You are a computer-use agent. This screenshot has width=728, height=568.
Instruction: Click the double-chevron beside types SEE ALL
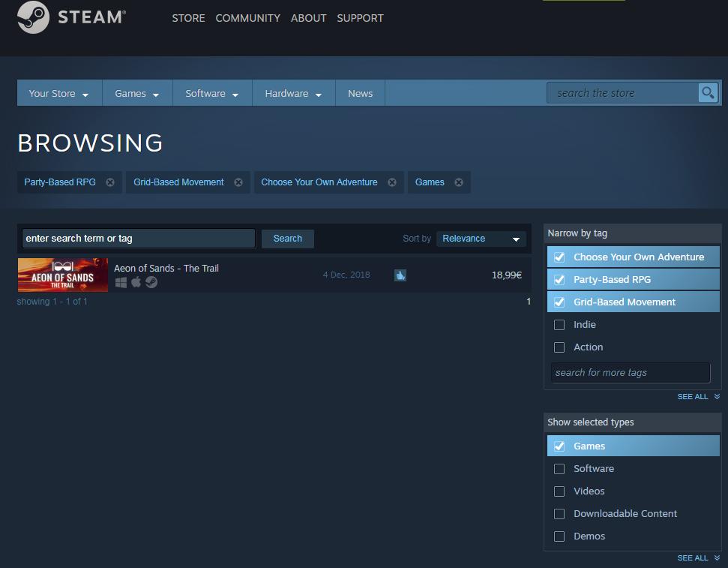(717, 557)
